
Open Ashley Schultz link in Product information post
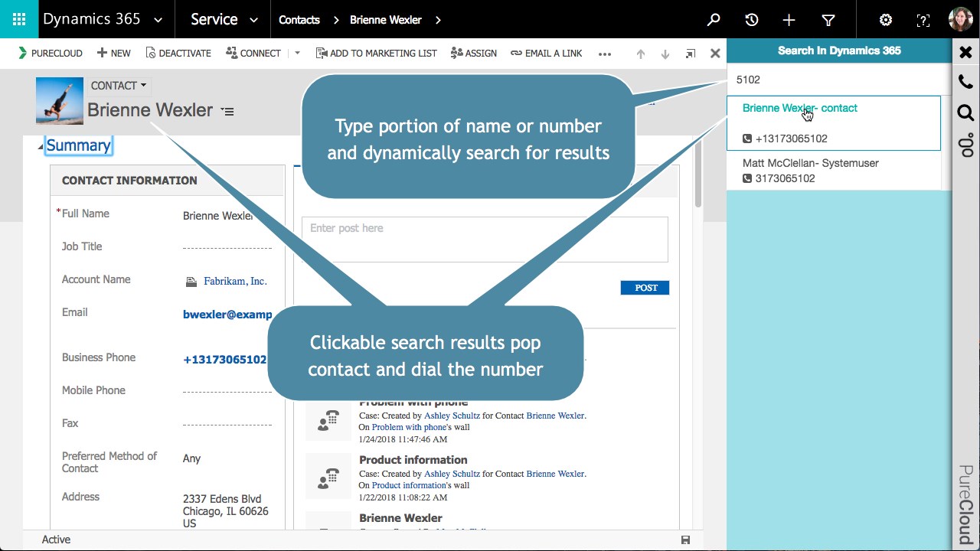[452, 474]
